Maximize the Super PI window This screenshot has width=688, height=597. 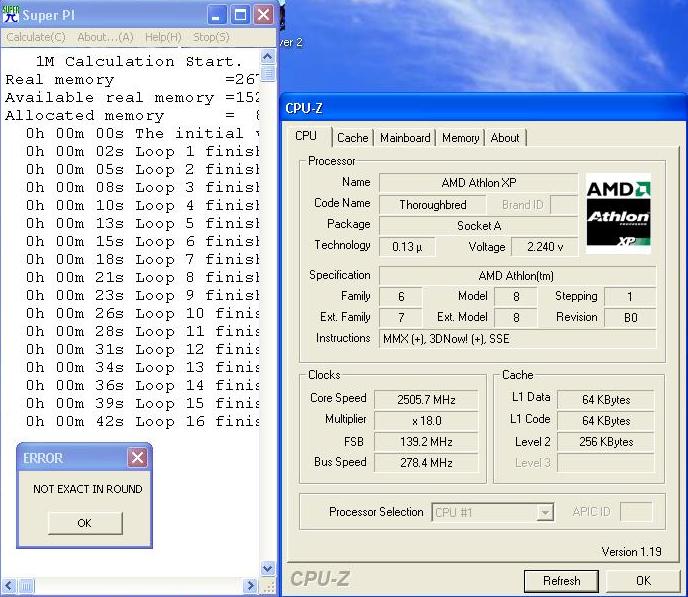pos(240,15)
